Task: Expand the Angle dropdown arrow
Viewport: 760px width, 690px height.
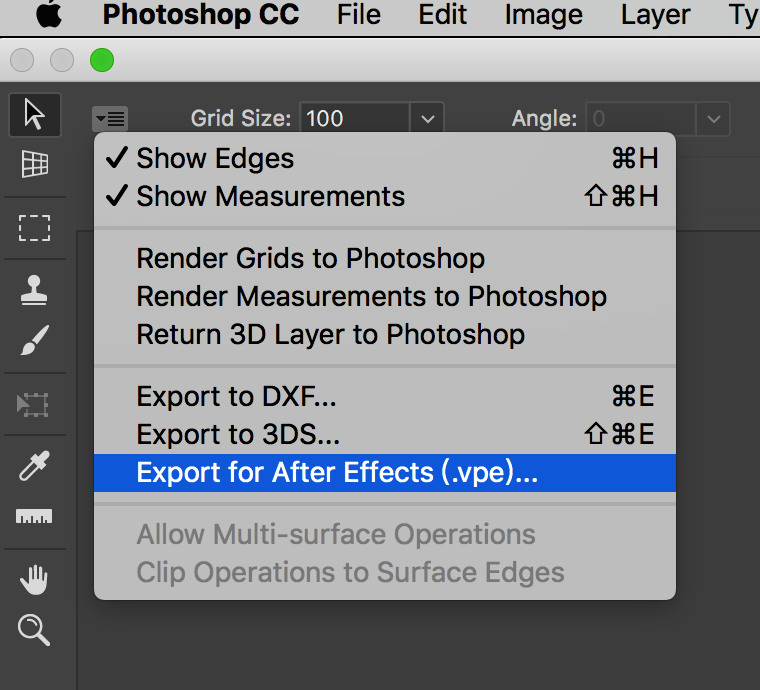Action: (713, 119)
